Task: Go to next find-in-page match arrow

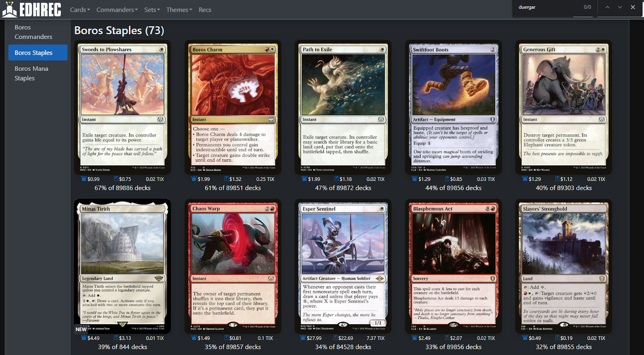Action: point(620,7)
